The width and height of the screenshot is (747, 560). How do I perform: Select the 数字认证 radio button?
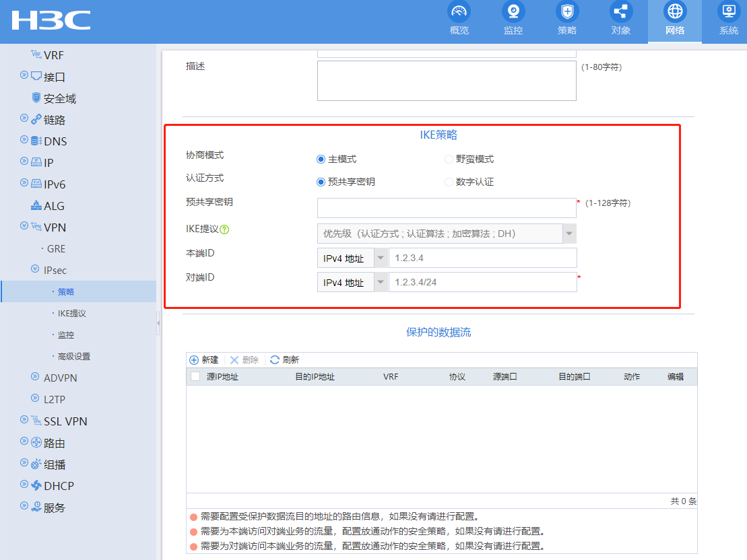coord(449,182)
